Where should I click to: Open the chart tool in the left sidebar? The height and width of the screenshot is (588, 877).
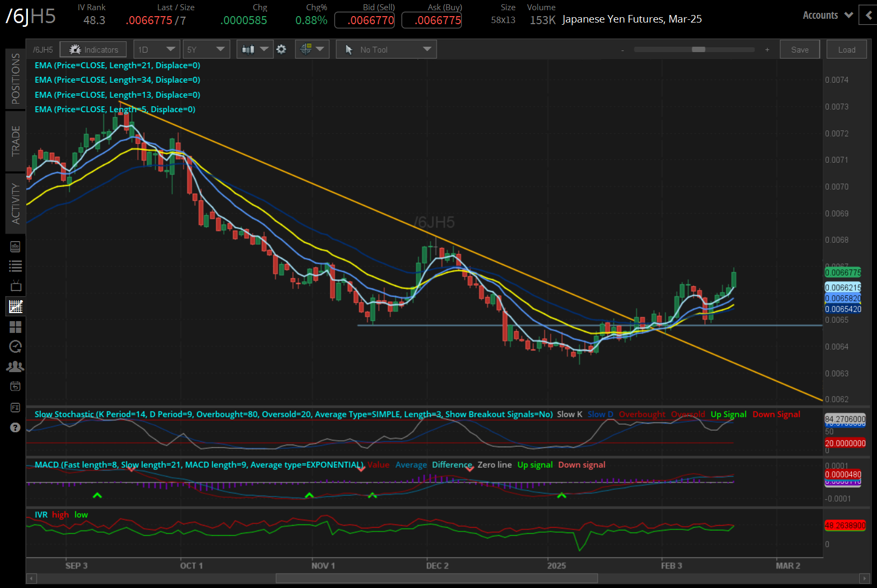pos(15,306)
